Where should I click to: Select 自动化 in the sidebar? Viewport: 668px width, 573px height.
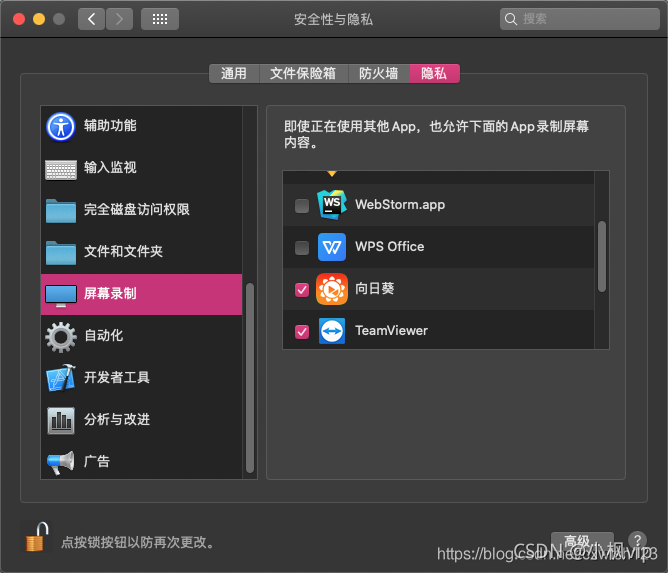click(141, 336)
